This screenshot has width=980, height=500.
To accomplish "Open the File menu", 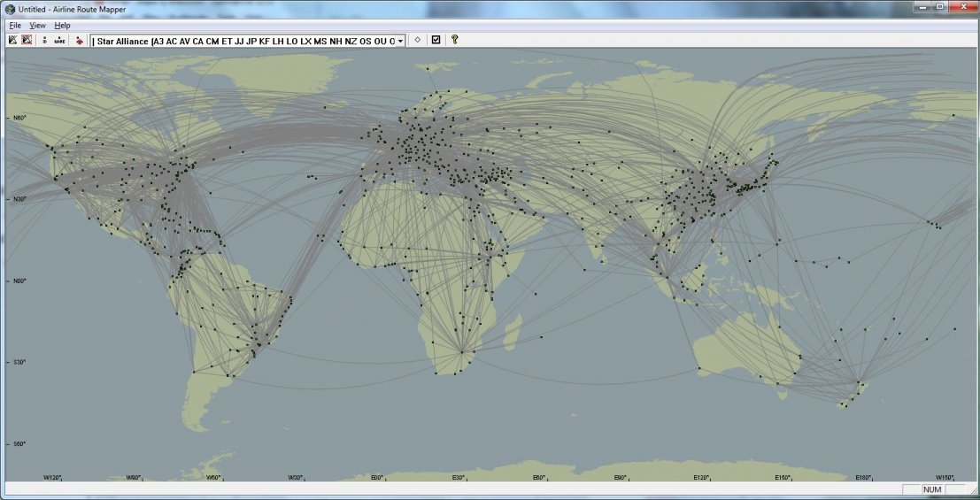I will click(x=14, y=26).
